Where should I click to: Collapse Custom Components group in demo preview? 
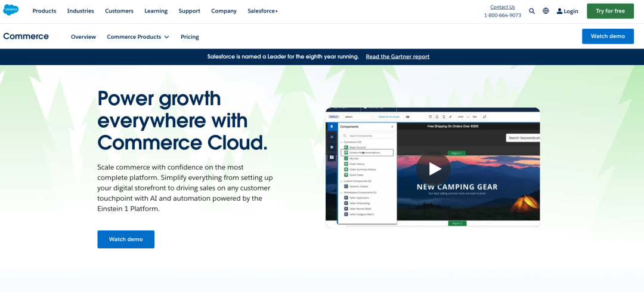click(x=341, y=182)
